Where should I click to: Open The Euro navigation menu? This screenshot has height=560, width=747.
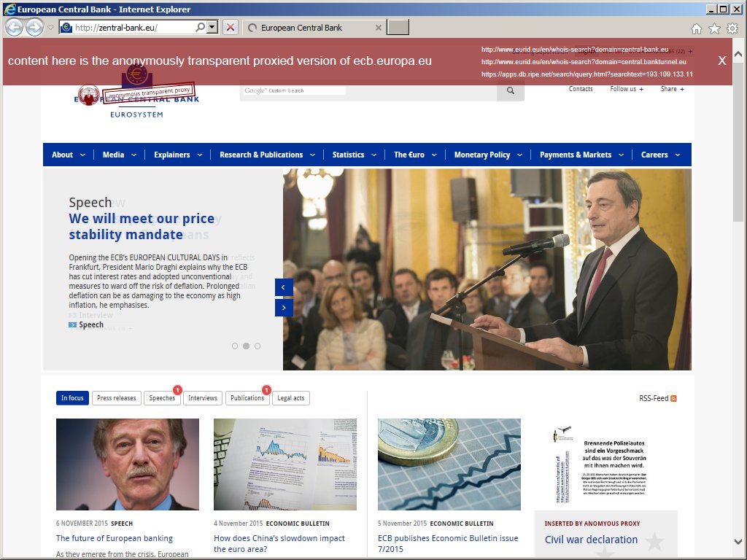(415, 155)
